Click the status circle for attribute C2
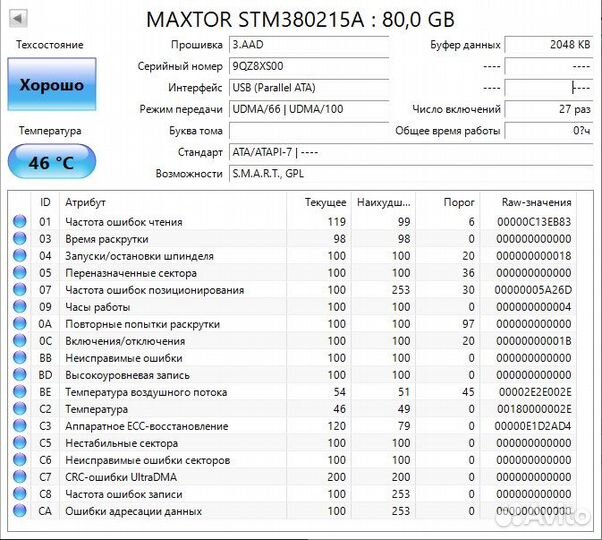This screenshot has width=602, height=540. coord(20,409)
